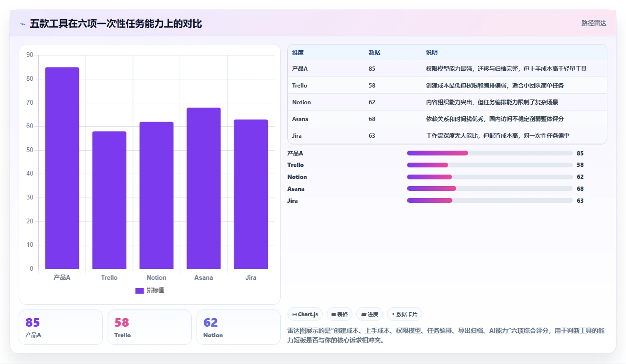Open the 62 Notion data card
This screenshot has width=626, height=364.
pyautogui.click(x=239, y=327)
